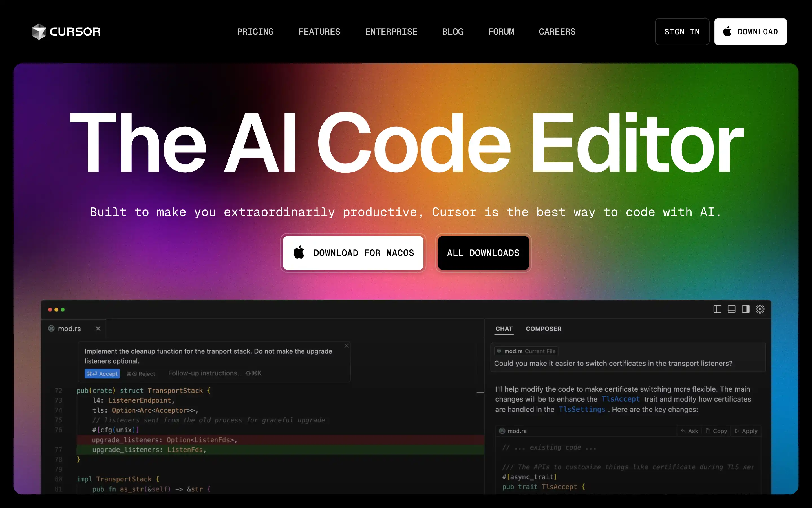Click the header Download button
Viewport: 812px width, 508px height.
750,32
